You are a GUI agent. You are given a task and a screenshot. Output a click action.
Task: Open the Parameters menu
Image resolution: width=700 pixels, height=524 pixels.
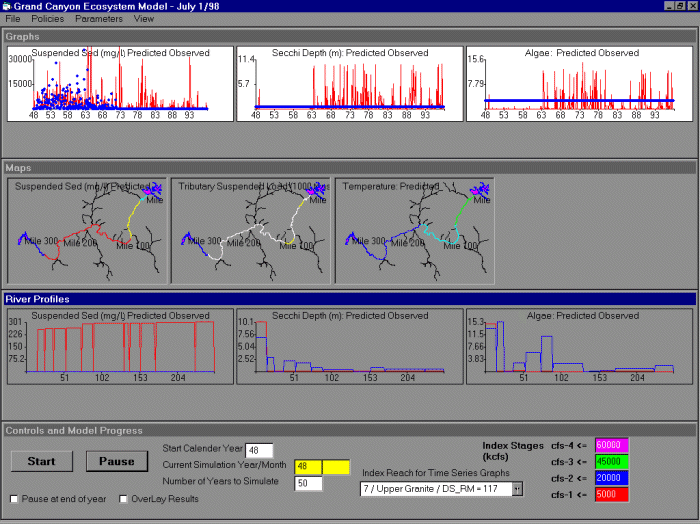pyautogui.click(x=99, y=19)
